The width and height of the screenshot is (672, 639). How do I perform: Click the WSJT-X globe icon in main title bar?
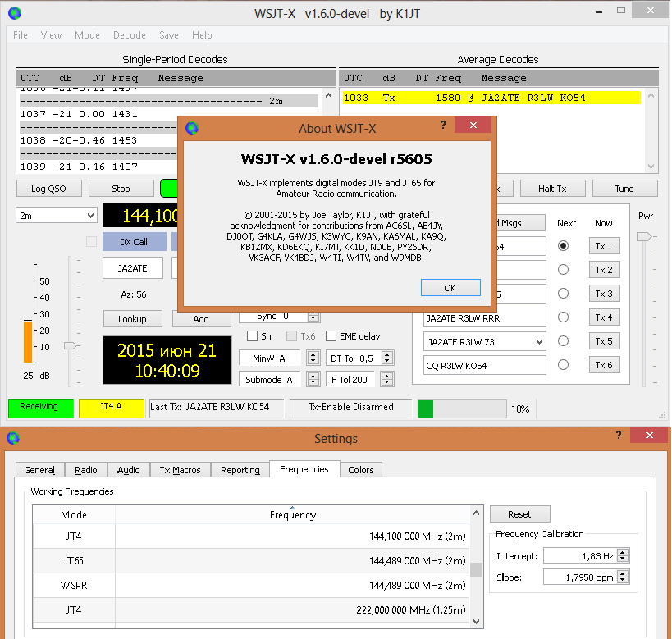14,13
